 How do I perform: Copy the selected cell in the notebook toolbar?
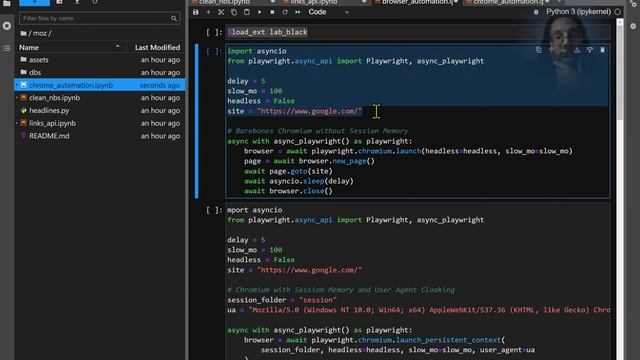234,12
